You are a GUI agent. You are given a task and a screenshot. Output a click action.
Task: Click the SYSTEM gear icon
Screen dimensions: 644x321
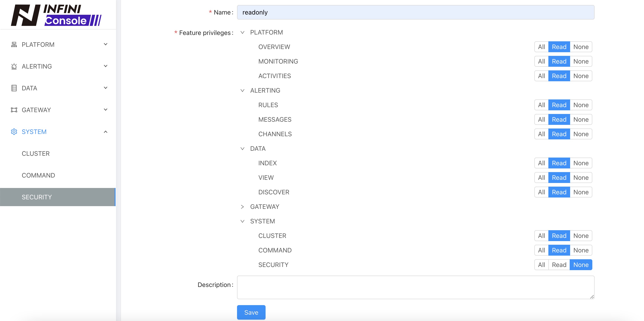pos(14,131)
